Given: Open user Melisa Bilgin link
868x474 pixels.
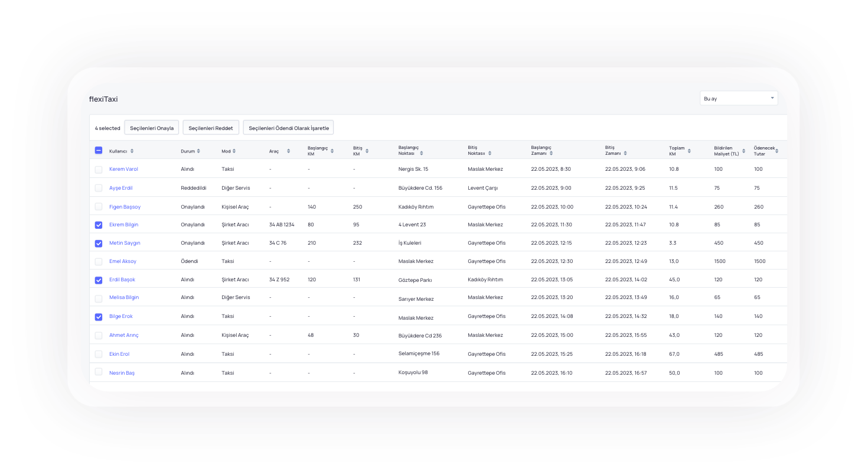Looking at the screenshot, I should (124, 297).
